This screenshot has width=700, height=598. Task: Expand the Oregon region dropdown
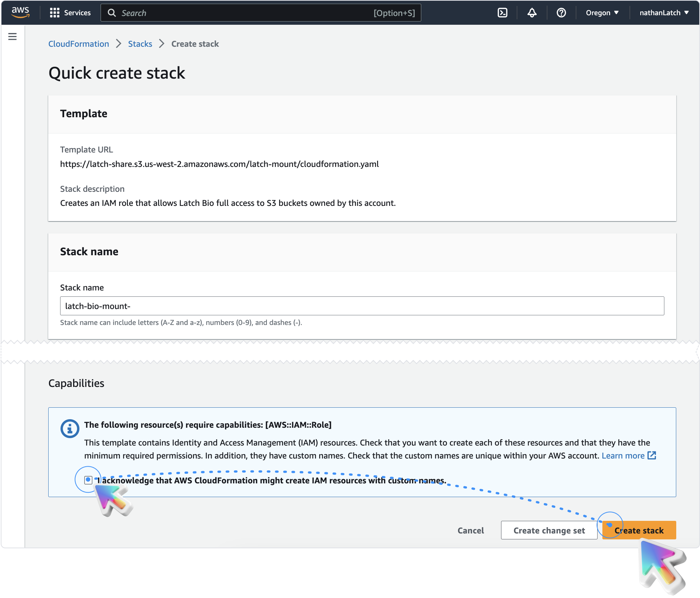pyautogui.click(x=602, y=13)
